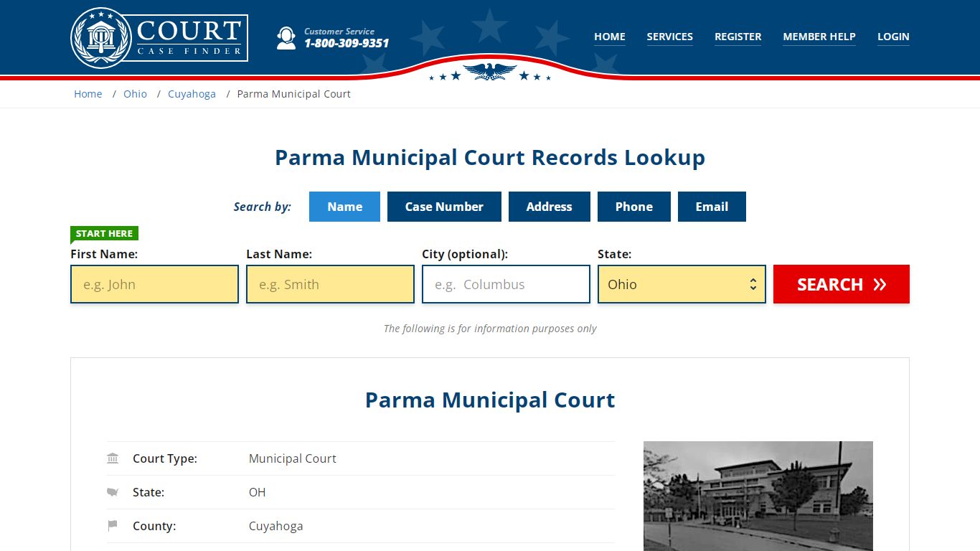Open the State dropdown showing Ohio

pyautogui.click(x=682, y=284)
